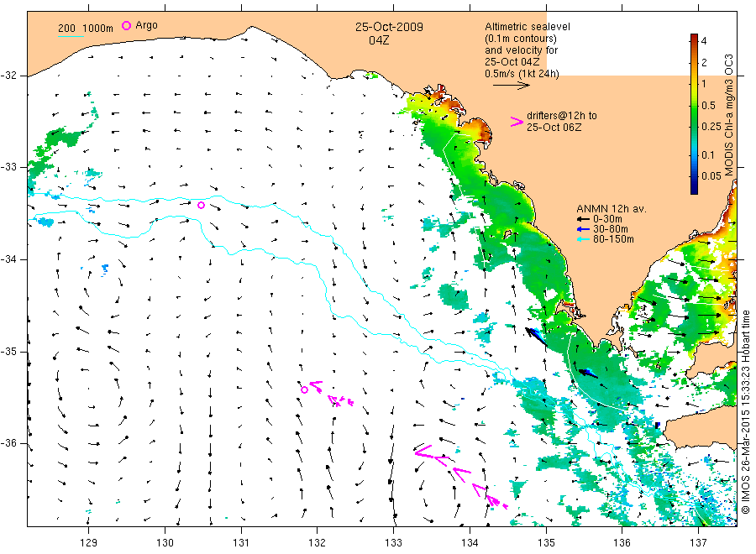Click the 0.5m/s velocity scale arrow

pyautogui.click(x=511, y=86)
